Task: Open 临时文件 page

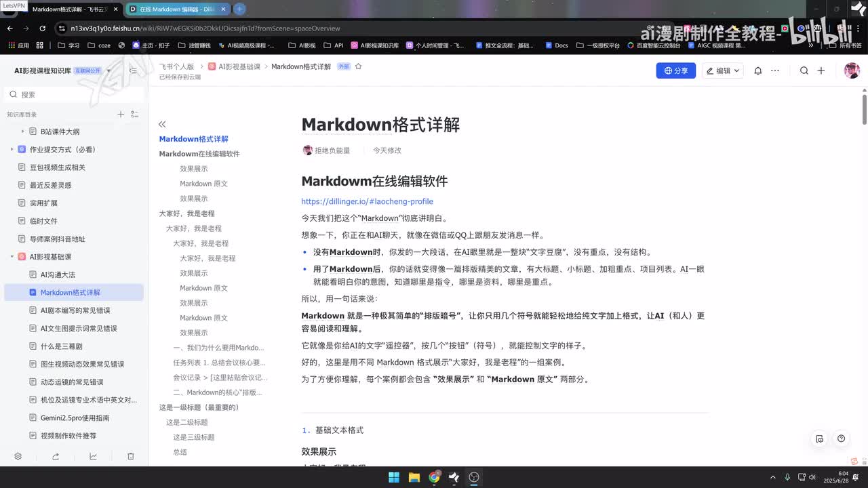Action: [x=43, y=221]
